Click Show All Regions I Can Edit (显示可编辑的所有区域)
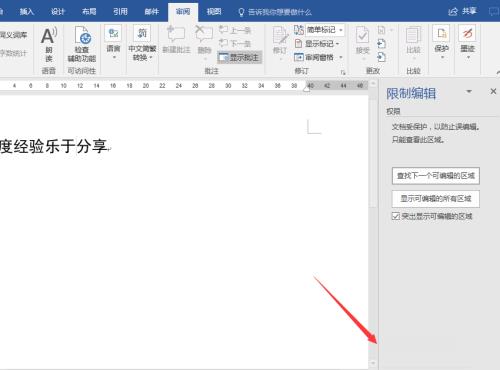This screenshot has height=370, width=500. (436, 199)
